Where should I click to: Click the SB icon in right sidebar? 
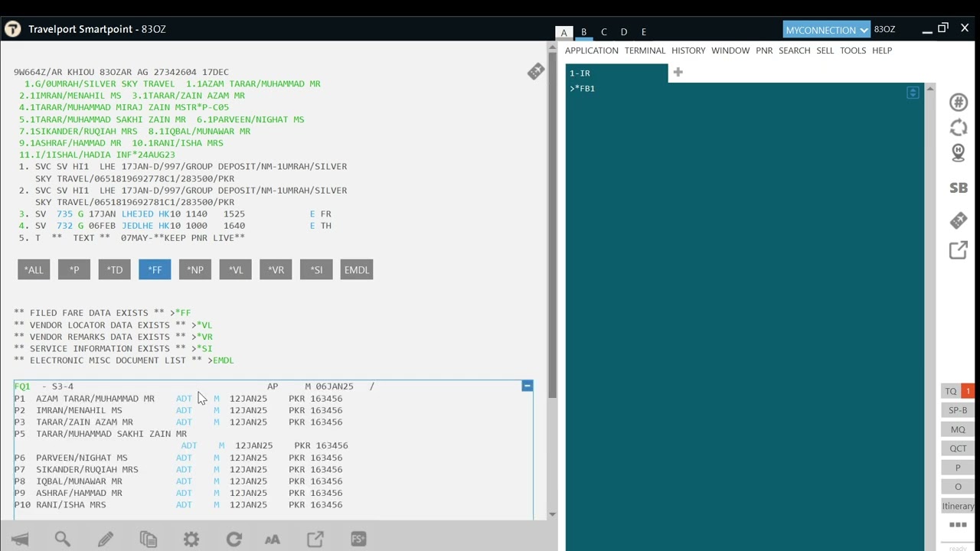pyautogui.click(x=959, y=187)
